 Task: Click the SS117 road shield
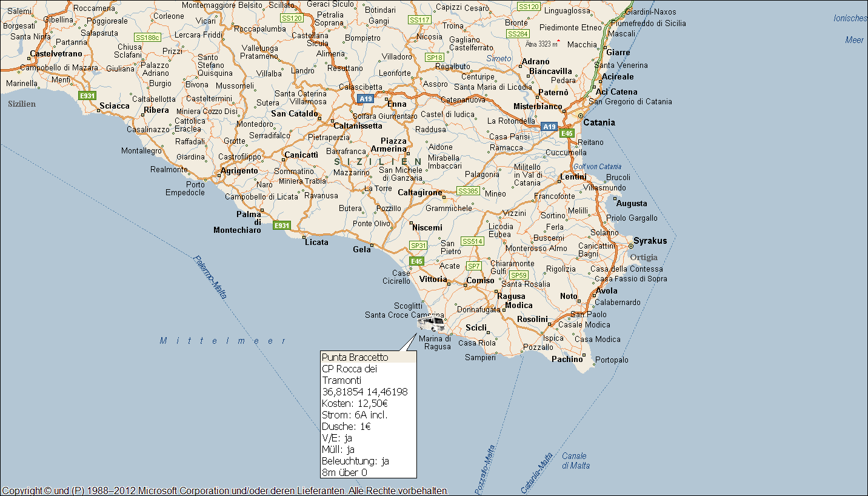click(419, 19)
